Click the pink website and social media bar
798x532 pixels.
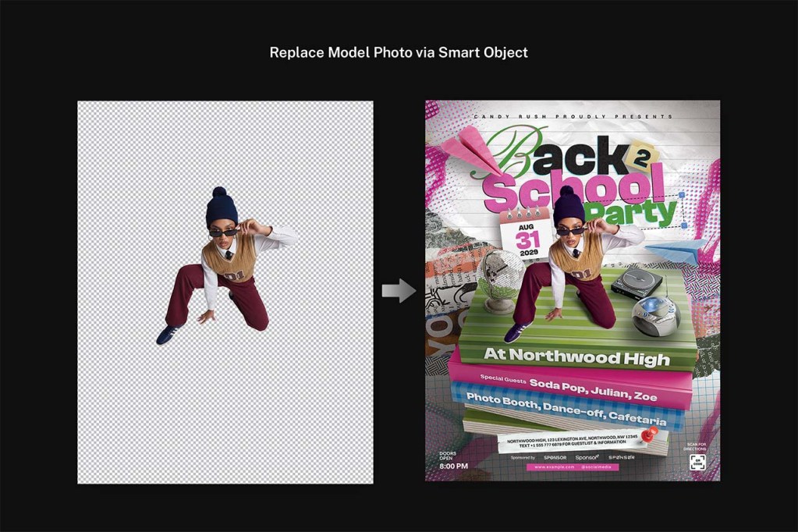(x=573, y=466)
